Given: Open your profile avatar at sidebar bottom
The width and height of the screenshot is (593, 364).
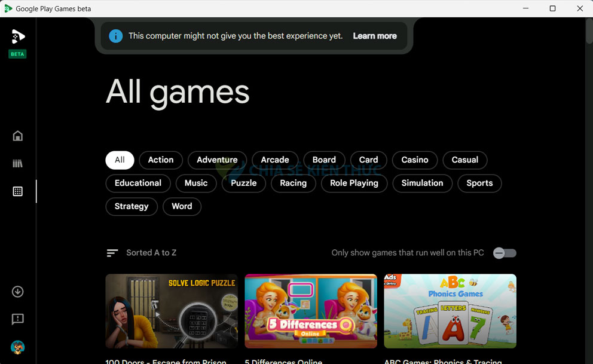Looking at the screenshot, I should (x=17, y=347).
